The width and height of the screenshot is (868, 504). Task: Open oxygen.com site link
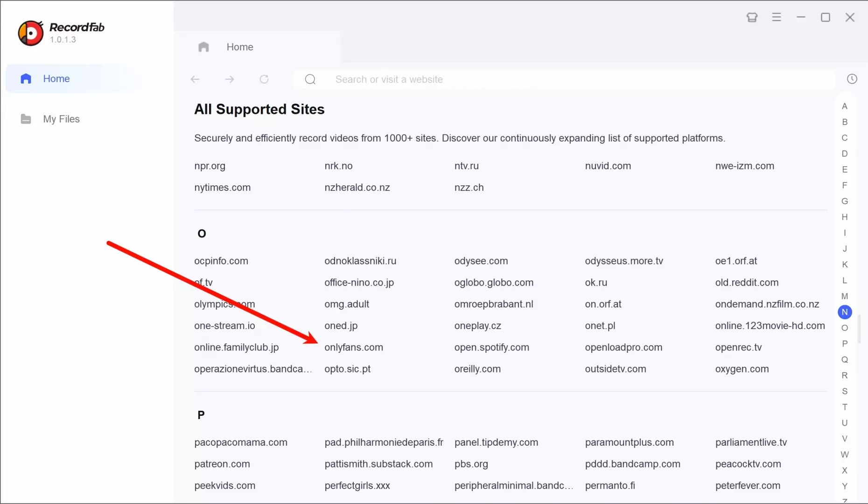pyautogui.click(x=742, y=369)
